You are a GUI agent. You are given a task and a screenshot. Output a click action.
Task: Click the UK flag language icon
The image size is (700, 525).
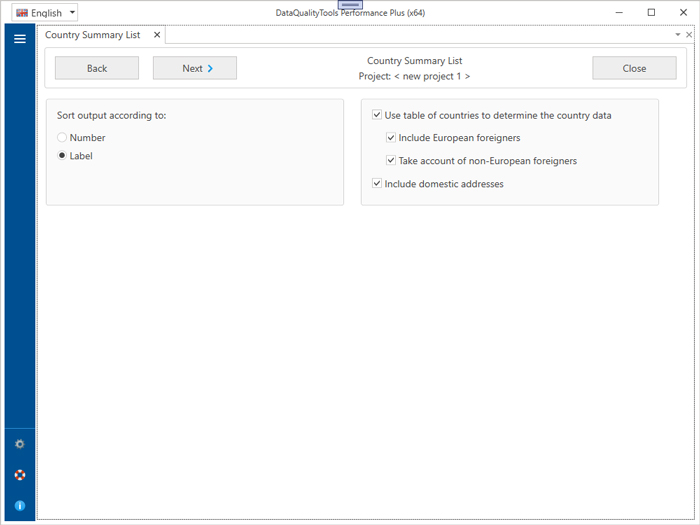tap(21, 13)
